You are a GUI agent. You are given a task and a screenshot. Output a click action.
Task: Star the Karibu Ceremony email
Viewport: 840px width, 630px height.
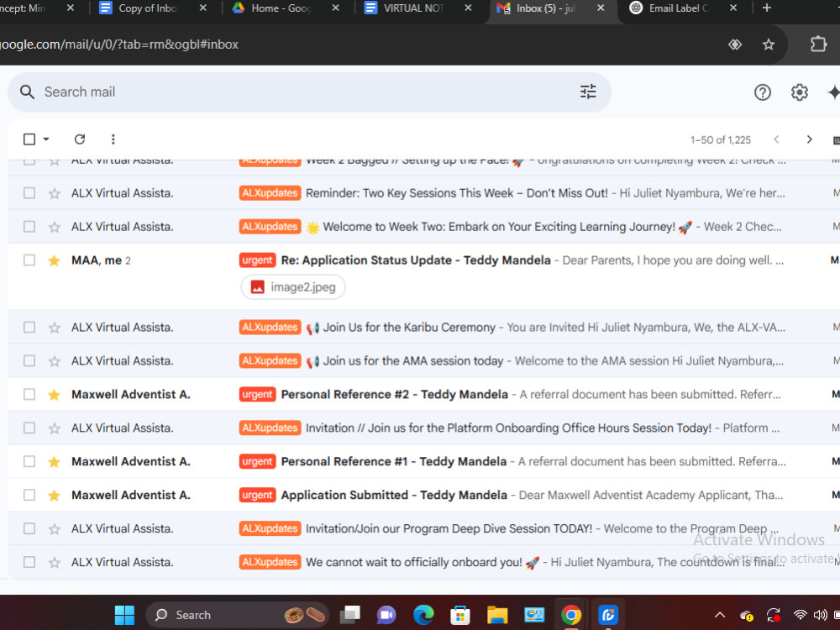(x=54, y=328)
